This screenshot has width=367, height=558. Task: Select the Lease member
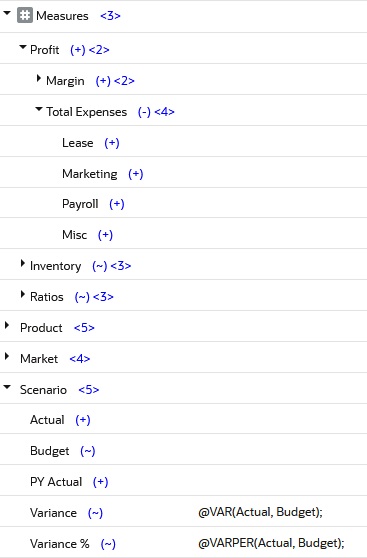(78, 143)
